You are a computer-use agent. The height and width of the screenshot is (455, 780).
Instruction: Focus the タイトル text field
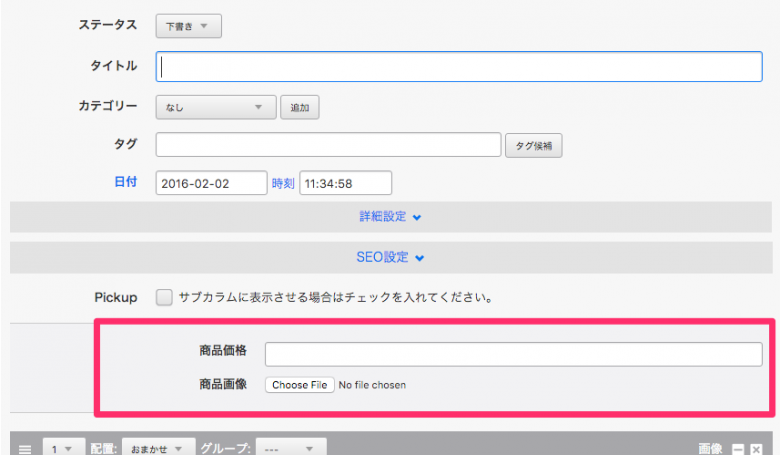(459, 67)
